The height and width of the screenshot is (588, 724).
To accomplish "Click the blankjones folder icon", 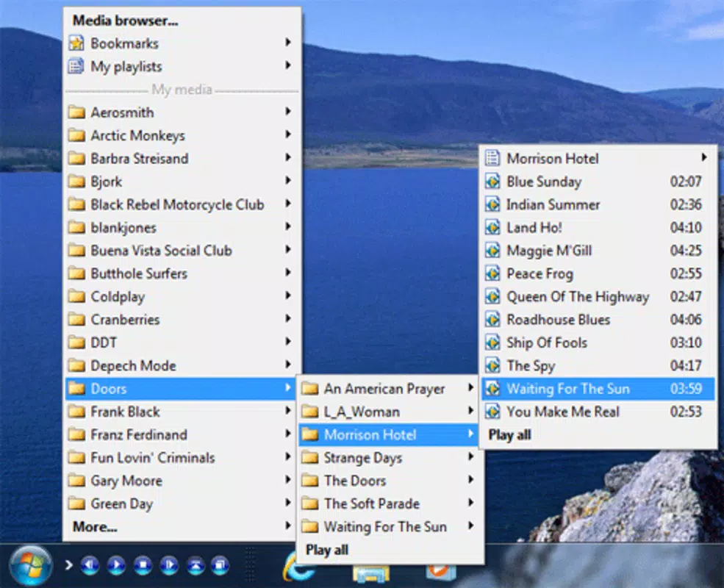I will (x=76, y=228).
